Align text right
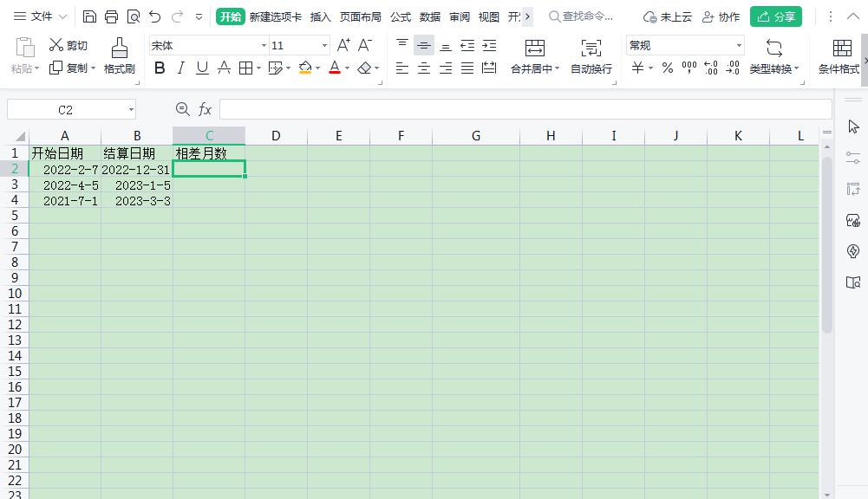 click(446, 68)
